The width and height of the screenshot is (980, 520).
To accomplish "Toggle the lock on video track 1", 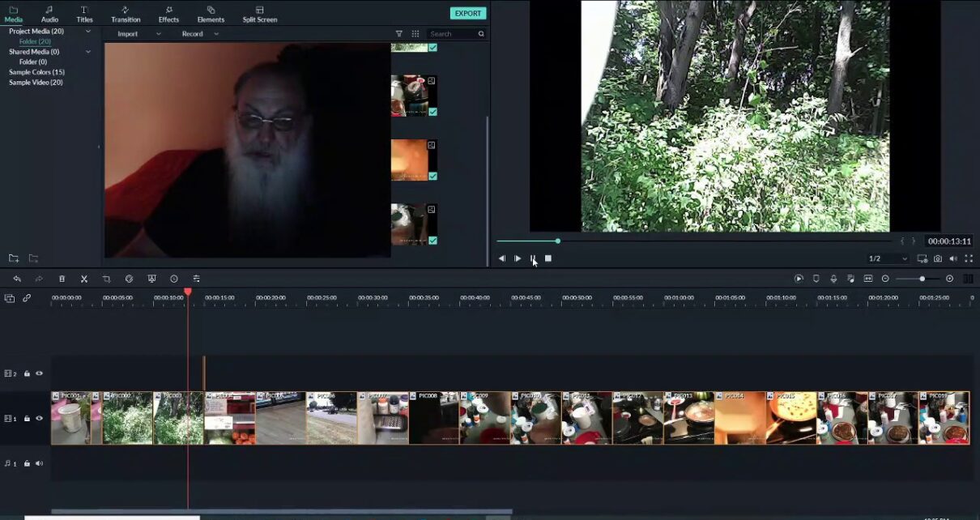I will (x=27, y=419).
